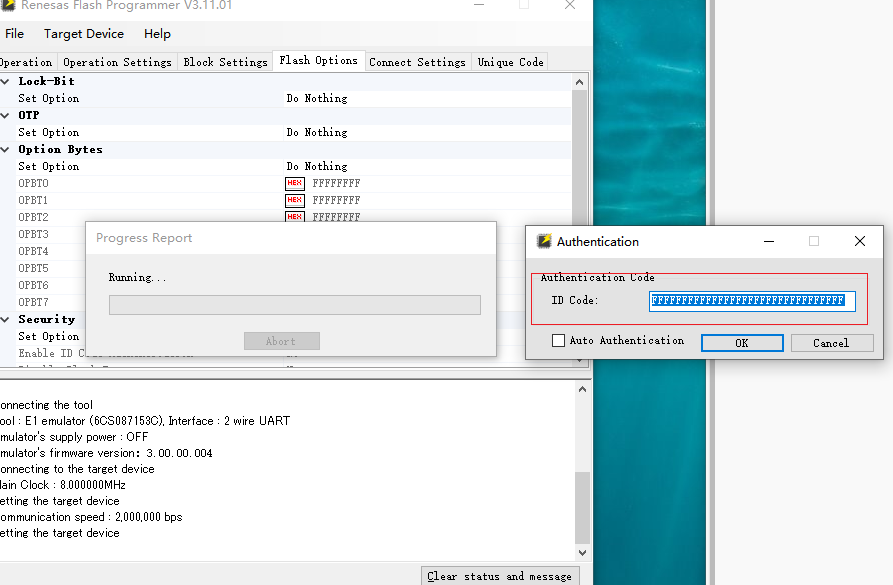The image size is (893, 585).
Task: Select the Flash Options tab
Action: [x=318, y=60]
